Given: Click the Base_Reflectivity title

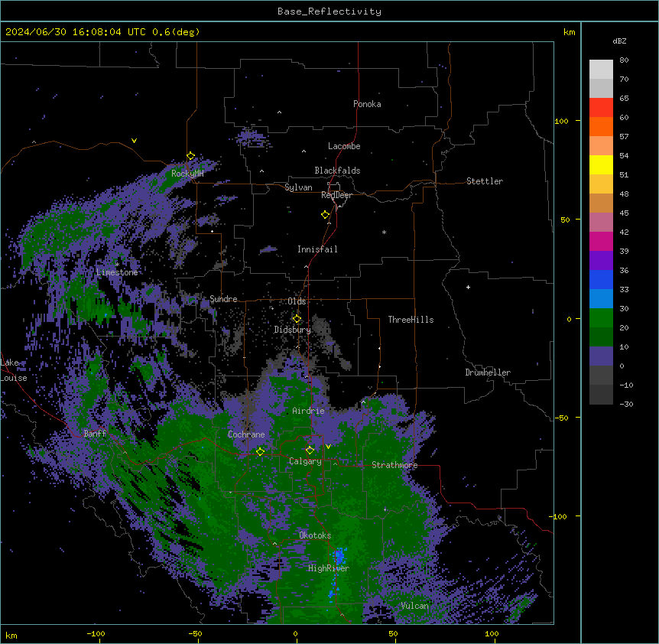Looking at the screenshot, I should pyautogui.click(x=329, y=11).
